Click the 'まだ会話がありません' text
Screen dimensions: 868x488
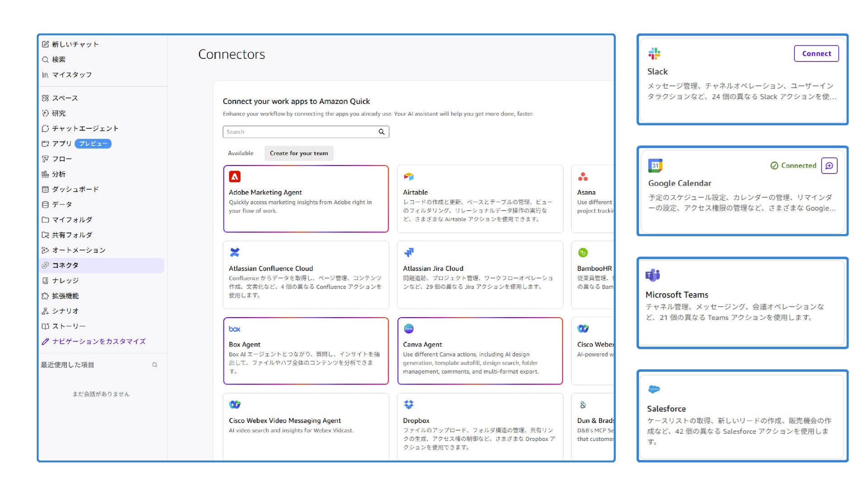tap(101, 394)
